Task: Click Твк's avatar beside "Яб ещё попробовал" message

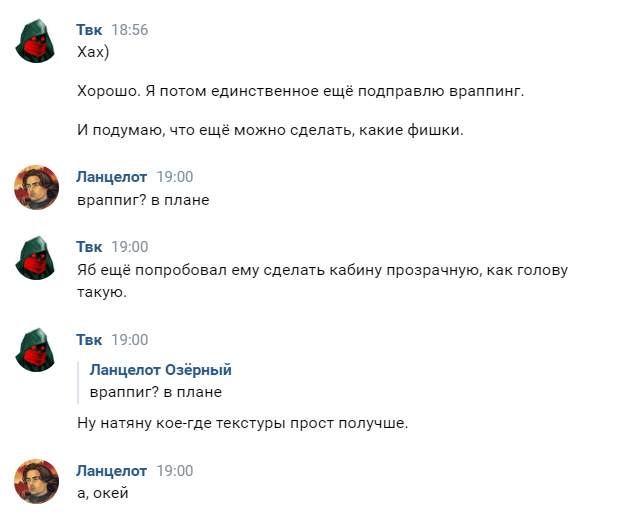Action: pos(37,257)
